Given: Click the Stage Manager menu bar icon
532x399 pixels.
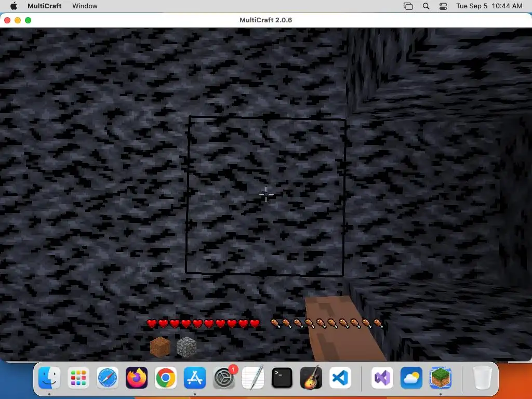Looking at the screenshot, I should coord(408,6).
